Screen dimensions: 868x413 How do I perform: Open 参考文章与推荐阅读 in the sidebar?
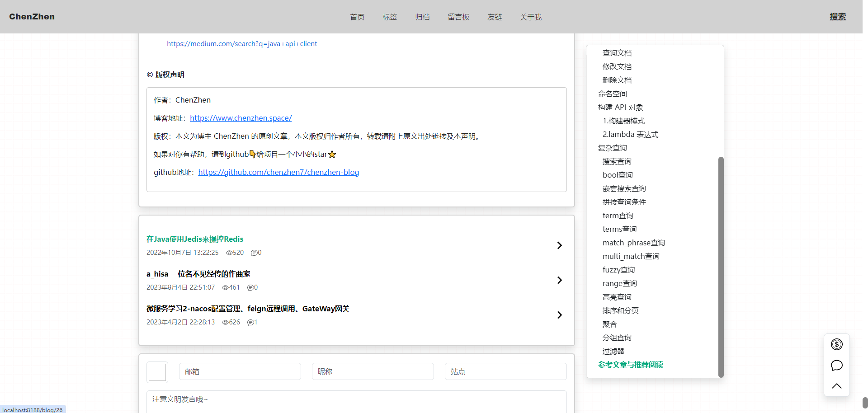tap(630, 365)
